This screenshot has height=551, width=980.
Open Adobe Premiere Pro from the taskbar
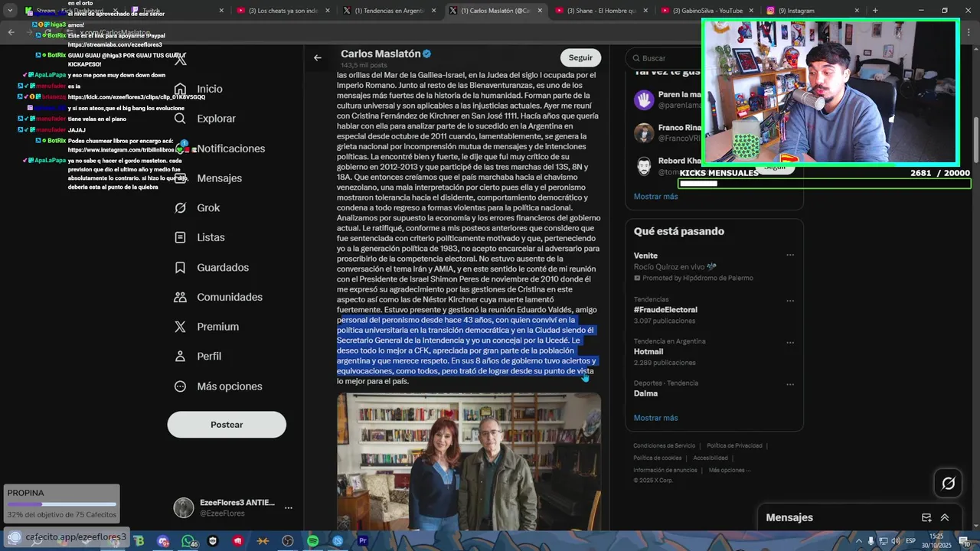(x=363, y=541)
